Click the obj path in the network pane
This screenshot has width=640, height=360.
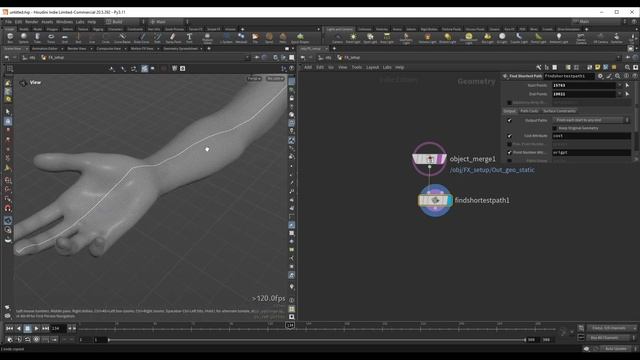325,58
